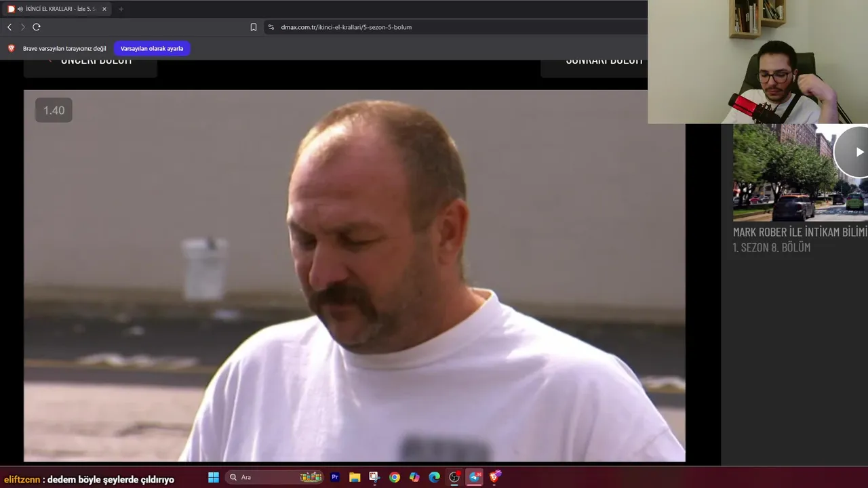This screenshot has height=488, width=868.
Task: Open the Windows Start menu
Action: [x=214, y=477]
